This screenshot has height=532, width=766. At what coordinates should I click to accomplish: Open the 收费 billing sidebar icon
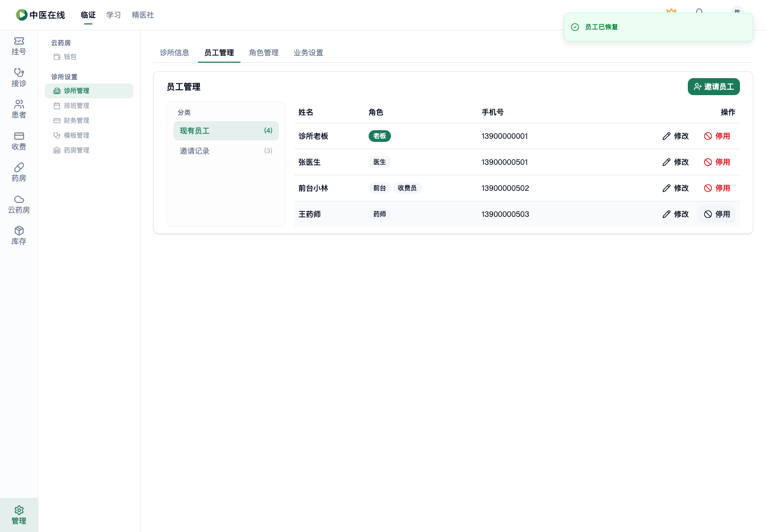click(19, 141)
